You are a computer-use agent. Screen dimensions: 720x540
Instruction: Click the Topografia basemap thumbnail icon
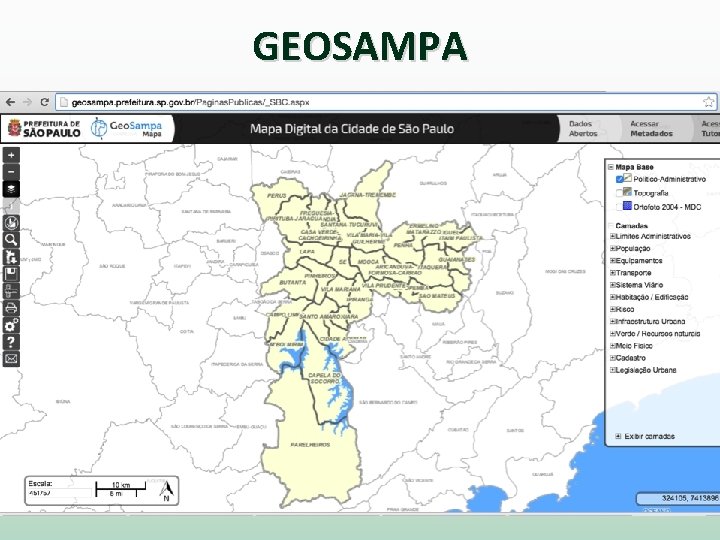(628, 192)
